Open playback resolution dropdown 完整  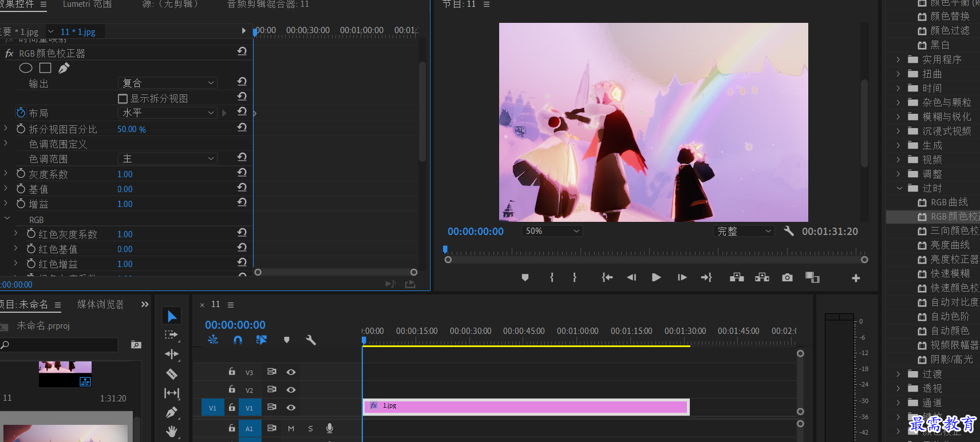pos(744,231)
